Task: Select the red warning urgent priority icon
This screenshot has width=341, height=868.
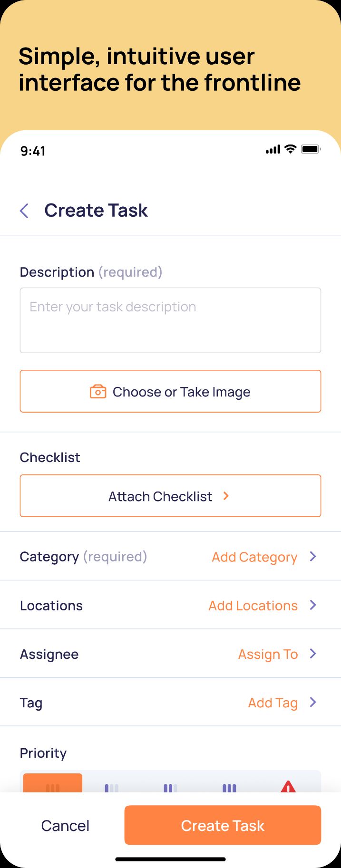Action: point(288,787)
